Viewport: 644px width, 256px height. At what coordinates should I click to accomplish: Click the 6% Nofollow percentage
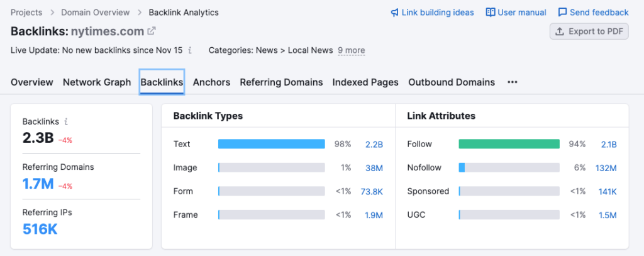[x=579, y=168]
